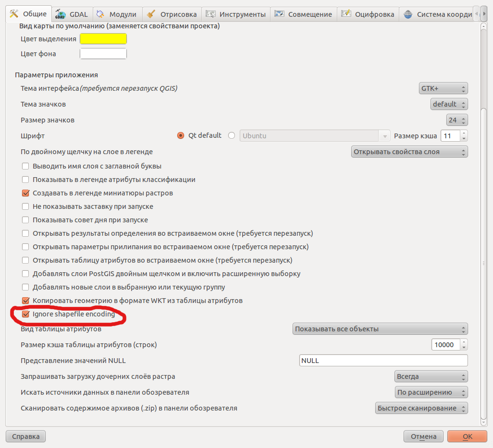
Task: Click the Совмещение map overlay icon
Action: 279,14
